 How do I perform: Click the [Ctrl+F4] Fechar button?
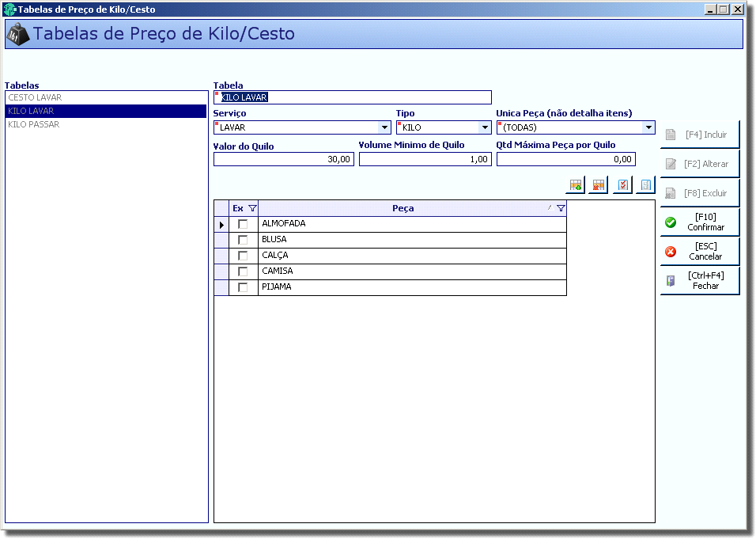[x=700, y=281]
